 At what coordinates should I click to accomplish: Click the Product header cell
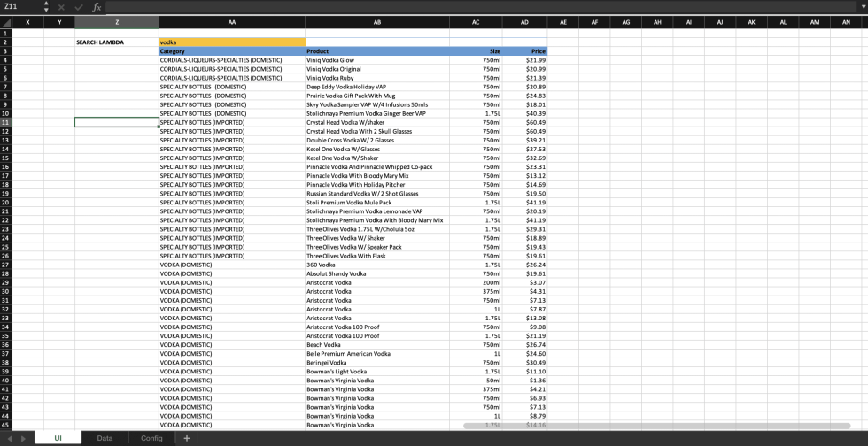[377, 51]
